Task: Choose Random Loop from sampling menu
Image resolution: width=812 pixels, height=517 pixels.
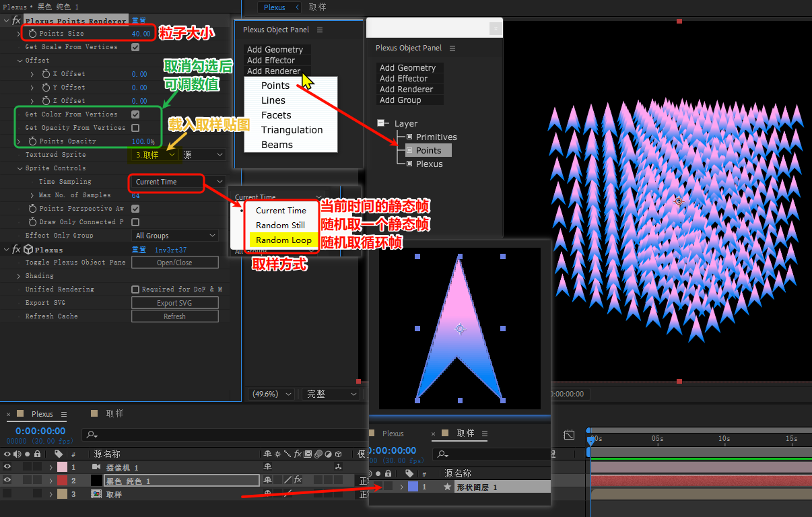Action: point(283,240)
